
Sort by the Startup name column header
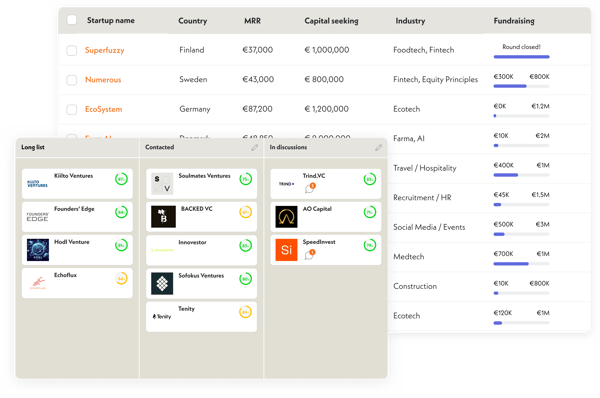(x=111, y=20)
